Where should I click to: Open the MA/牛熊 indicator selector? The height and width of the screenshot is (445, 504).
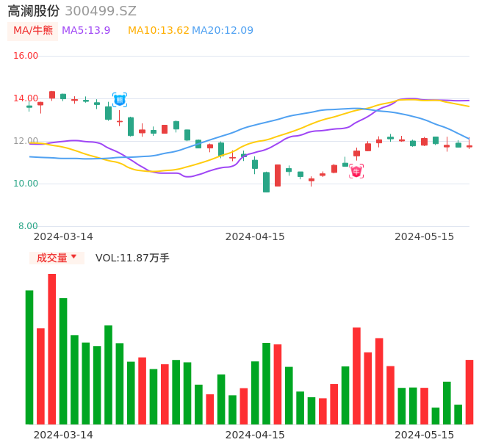(x=33, y=30)
